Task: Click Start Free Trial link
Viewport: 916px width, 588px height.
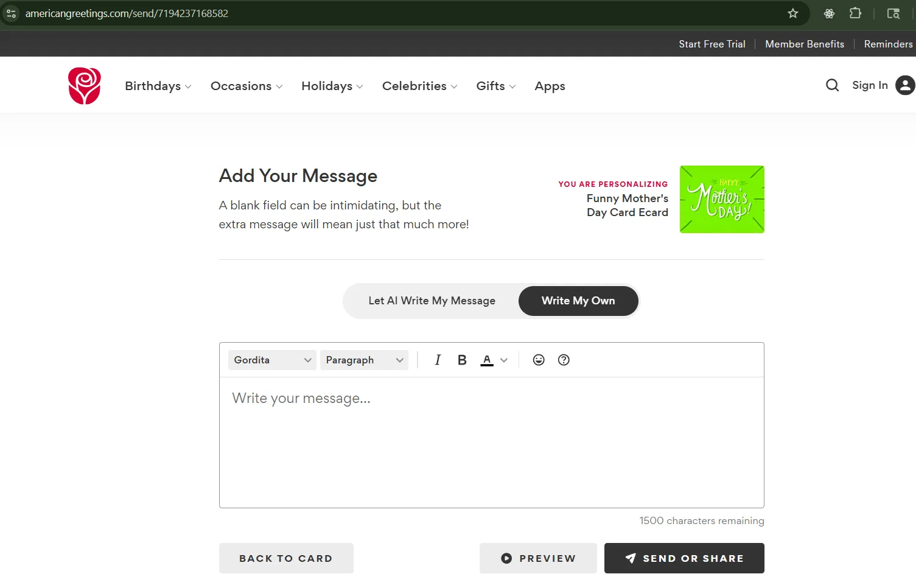Action: (712, 44)
